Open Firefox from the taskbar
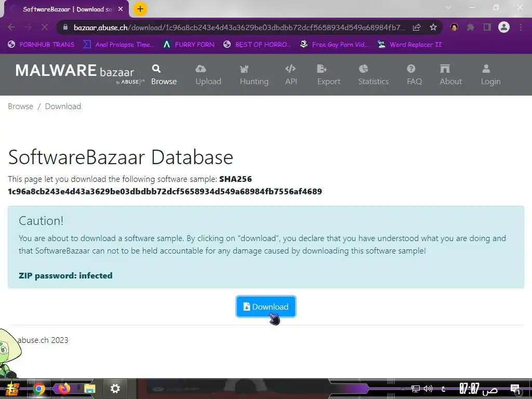The height and width of the screenshot is (399, 532). pyautogui.click(x=64, y=389)
